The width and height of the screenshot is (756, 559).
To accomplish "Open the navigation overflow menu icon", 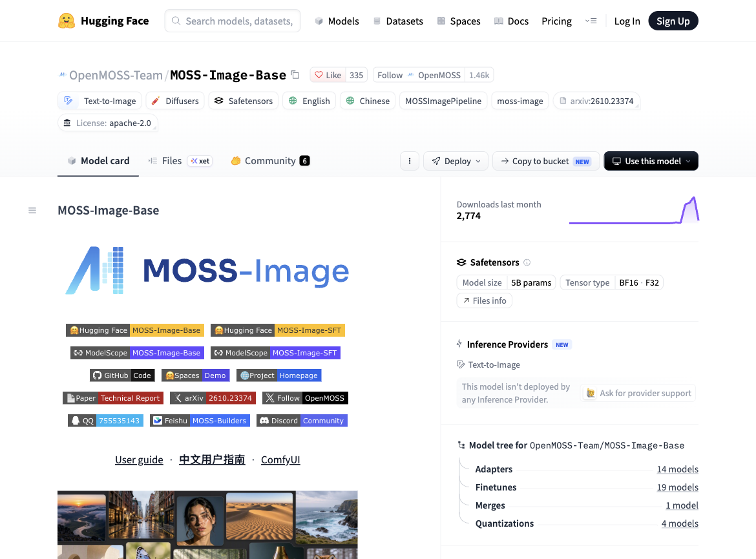I will coord(591,21).
